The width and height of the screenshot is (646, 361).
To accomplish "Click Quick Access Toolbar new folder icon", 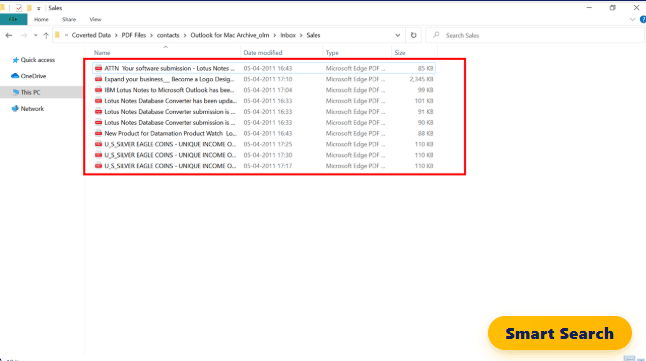I will [x=29, y=8].
